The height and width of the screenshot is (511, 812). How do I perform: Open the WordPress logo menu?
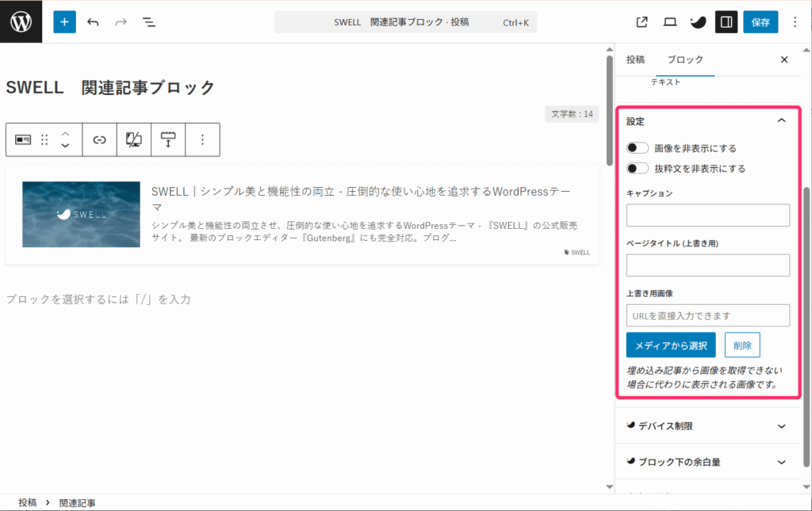click(21, 21)
